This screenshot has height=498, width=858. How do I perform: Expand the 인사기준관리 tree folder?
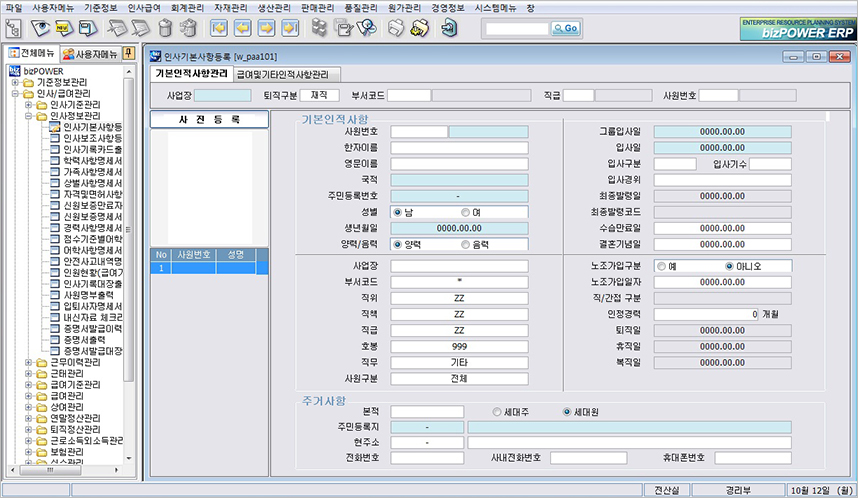coord(28,105)
